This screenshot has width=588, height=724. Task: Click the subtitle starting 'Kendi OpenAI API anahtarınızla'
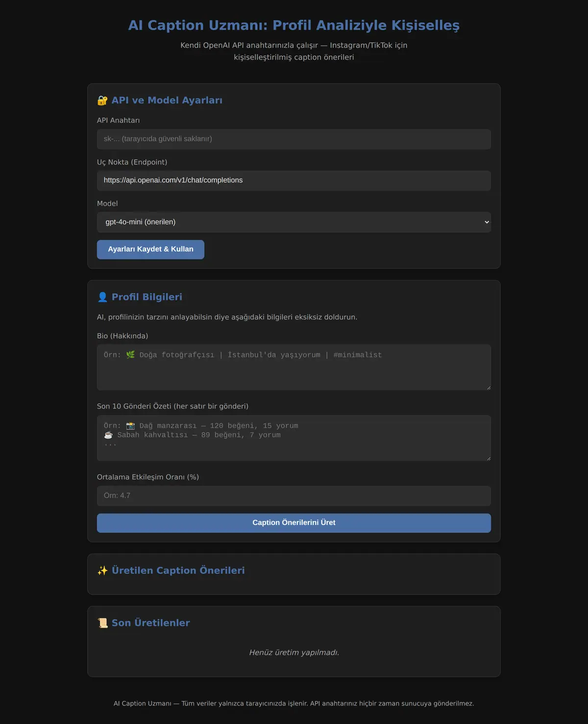click(294, 51)
